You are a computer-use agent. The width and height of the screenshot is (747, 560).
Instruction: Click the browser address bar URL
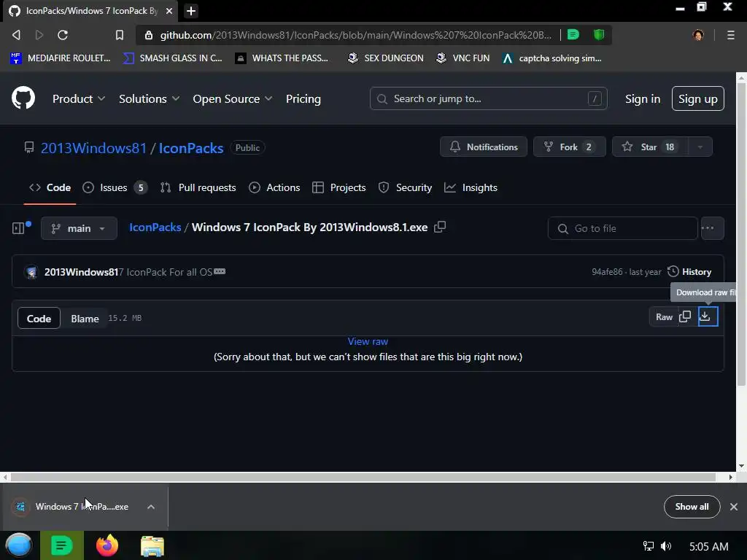point(355,35)
